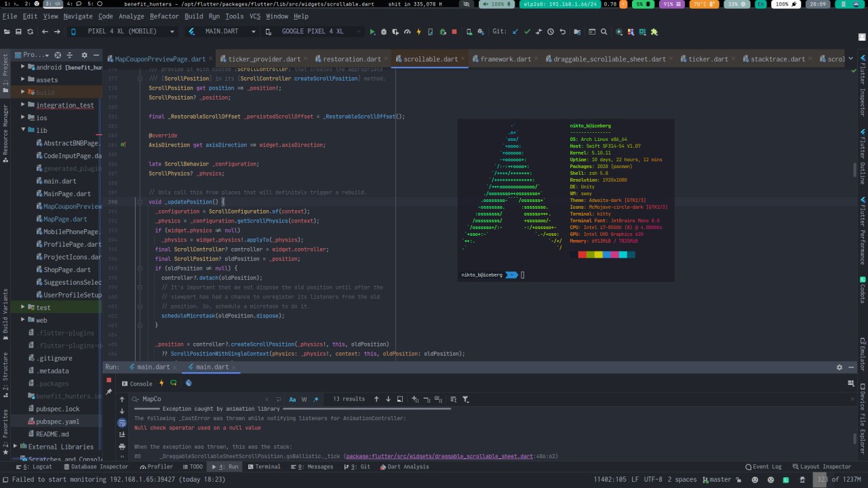Save all files using floppy disk icon
This screenshot has height=488, width=868.
[18, 32]
